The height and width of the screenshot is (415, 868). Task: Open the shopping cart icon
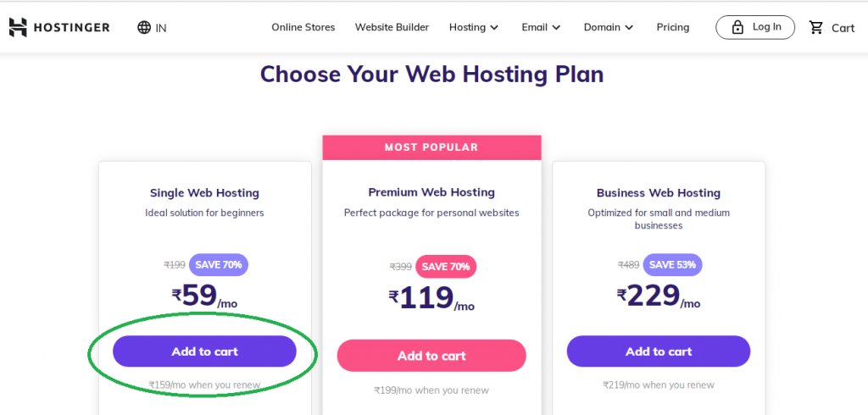[x=816, y=27]
